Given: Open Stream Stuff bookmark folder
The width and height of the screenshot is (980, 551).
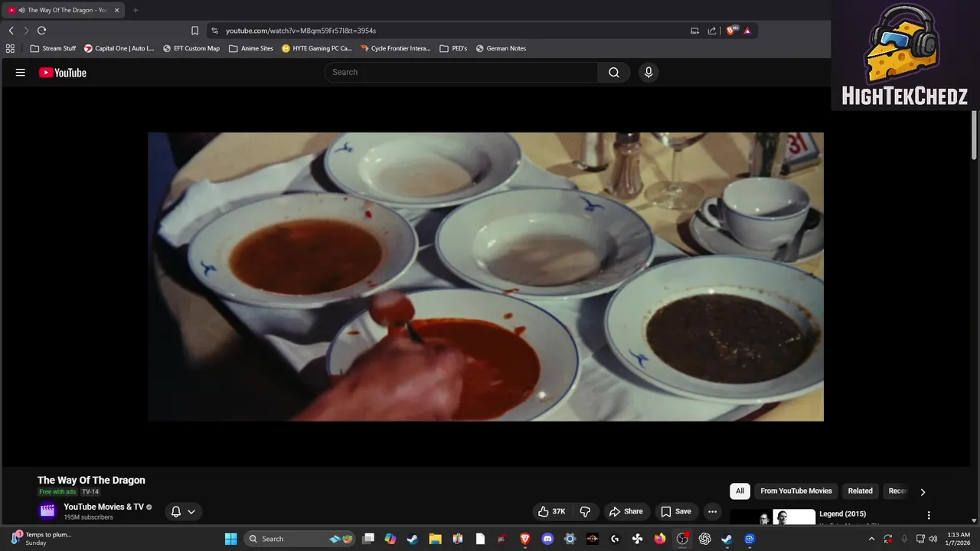Looking at the screenshot, I should click(x=53, y=48).
